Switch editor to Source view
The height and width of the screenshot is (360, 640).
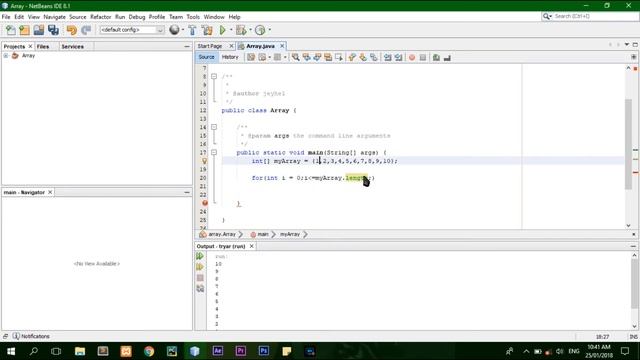pos(207,57)
